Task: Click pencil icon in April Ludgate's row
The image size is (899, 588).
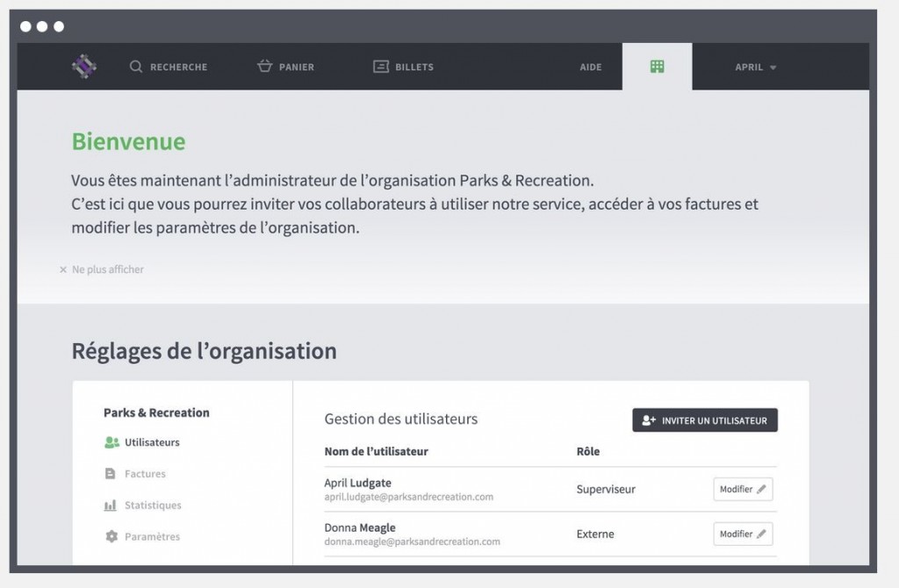Action: click(761, 490)
